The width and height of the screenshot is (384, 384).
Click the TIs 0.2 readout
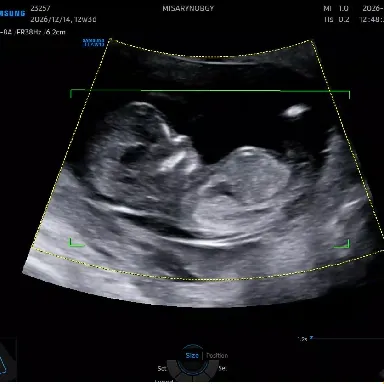[337, 19]
